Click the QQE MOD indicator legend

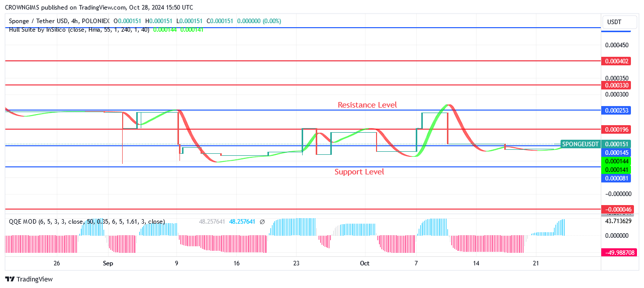[86, 222]
